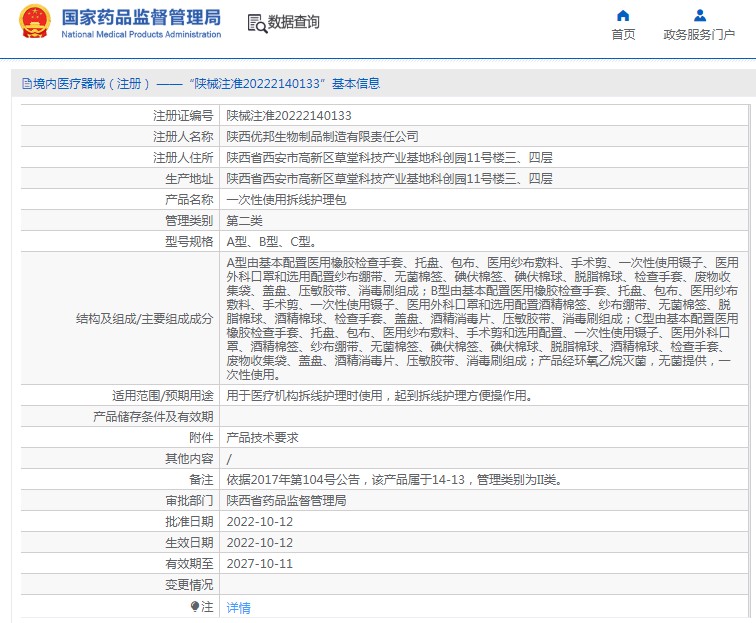Click the 有效期至 label
Screen dimensions: 756x623
189,564
